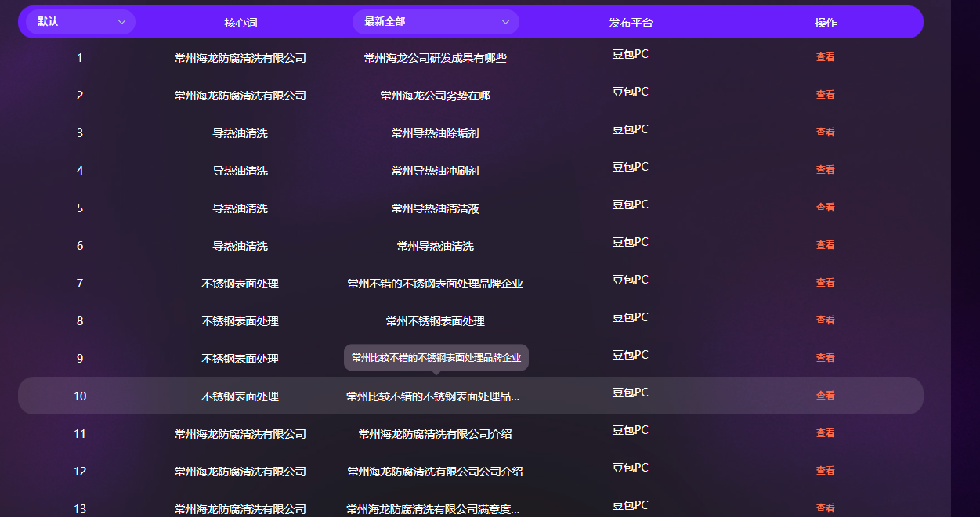
Task: Click truncated query 常州比较不错的不锈钢表面处理品... in row 10
Action: click(433, 396)
